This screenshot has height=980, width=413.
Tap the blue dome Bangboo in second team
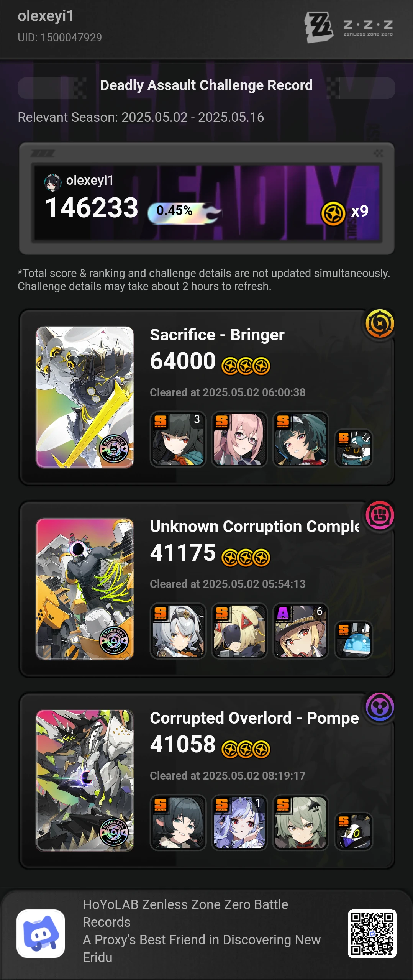tap(354, 639)
